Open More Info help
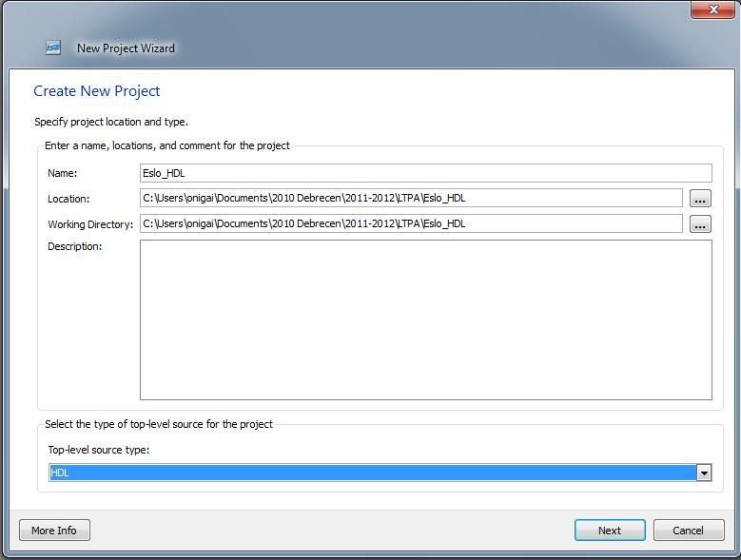Image resolution: width=741 pixels, height=560 pixels. click(x=54, y=531)
